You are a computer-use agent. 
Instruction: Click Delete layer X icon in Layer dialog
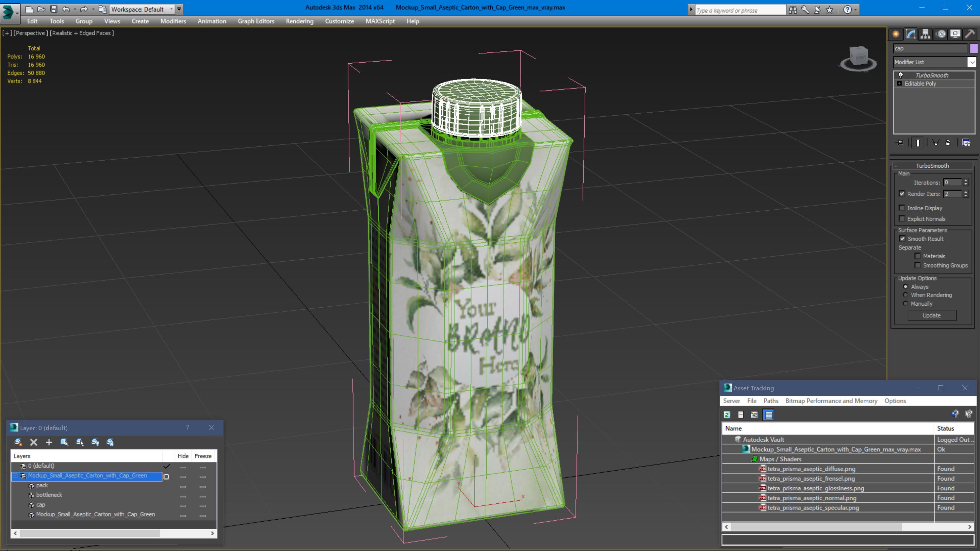(x=33, y=442)
